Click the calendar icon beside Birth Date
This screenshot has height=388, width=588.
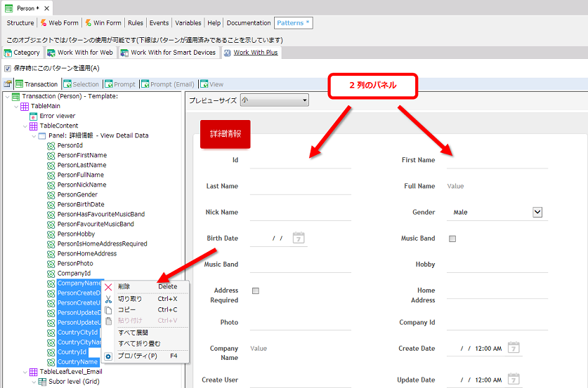pyautogui.click(x=299, y=239)
